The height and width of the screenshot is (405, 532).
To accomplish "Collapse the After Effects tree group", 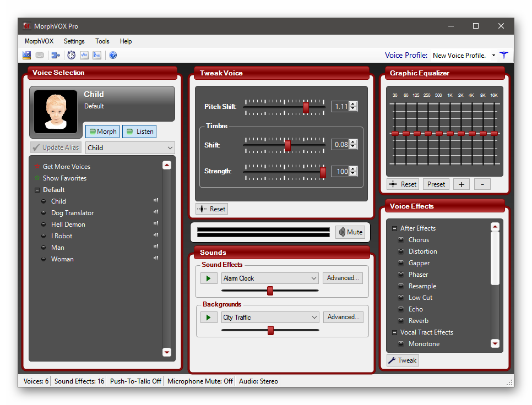I will (394, 228).
